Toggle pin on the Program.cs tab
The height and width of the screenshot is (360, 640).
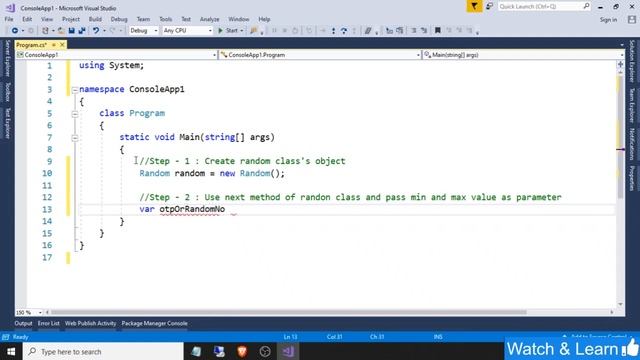click(x=53, y=45)
